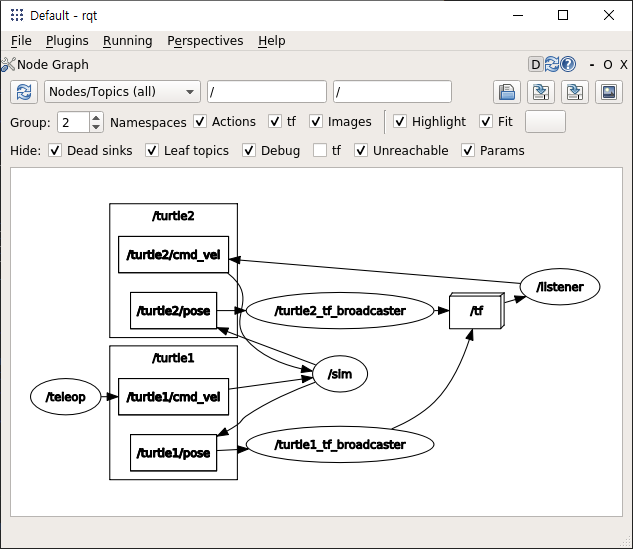Viewport: 633px width, 549px height.
Task: Click the /turtle2 namespace label
Action: (x=173, y=216)
